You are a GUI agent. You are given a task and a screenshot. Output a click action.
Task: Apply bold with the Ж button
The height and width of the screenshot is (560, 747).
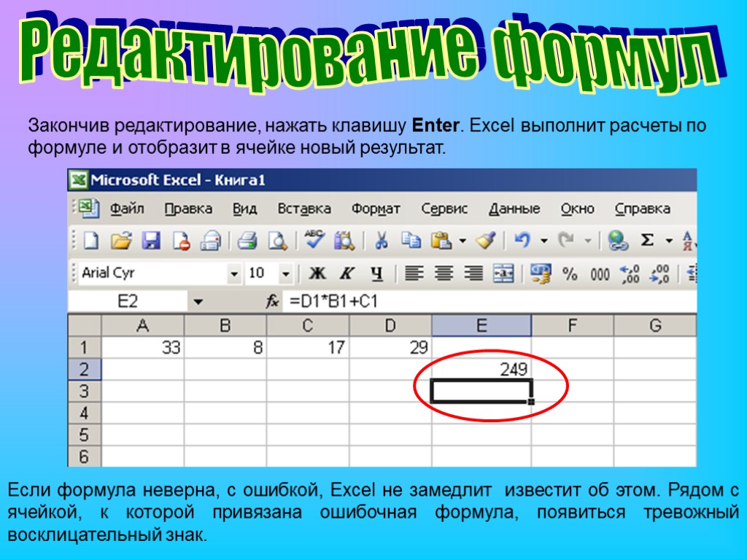317,273
